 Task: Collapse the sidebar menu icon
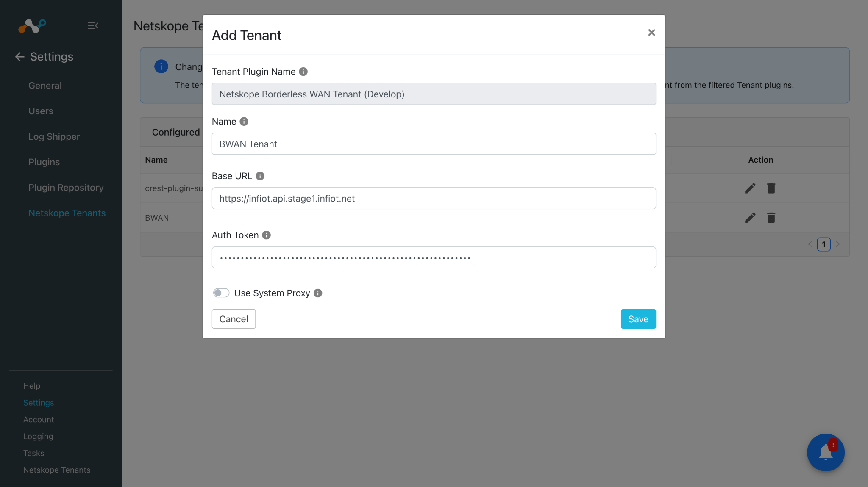(x=93, y=26)
